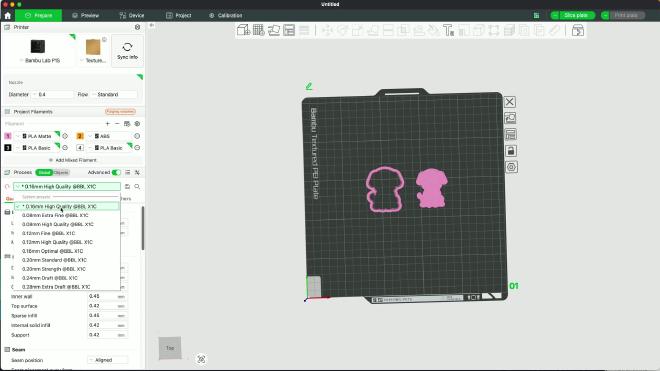Switch to the Prepare tab
660x371 pixels.
pyautogui.click(x=38, y=16)
